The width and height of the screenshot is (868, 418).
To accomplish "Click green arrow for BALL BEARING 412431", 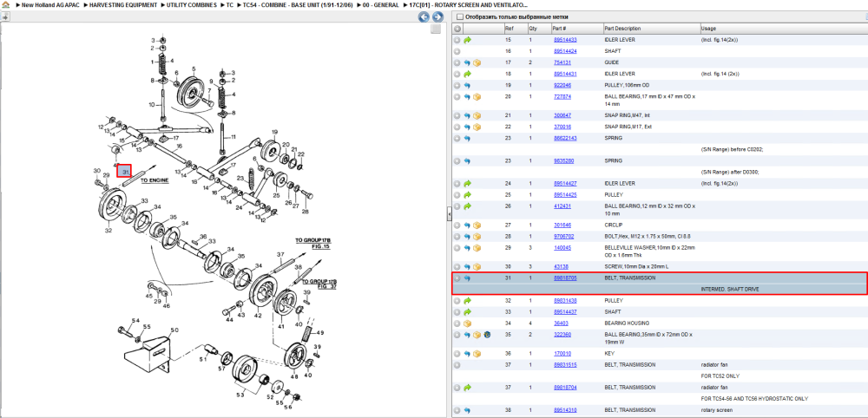I will coord(467,206).
